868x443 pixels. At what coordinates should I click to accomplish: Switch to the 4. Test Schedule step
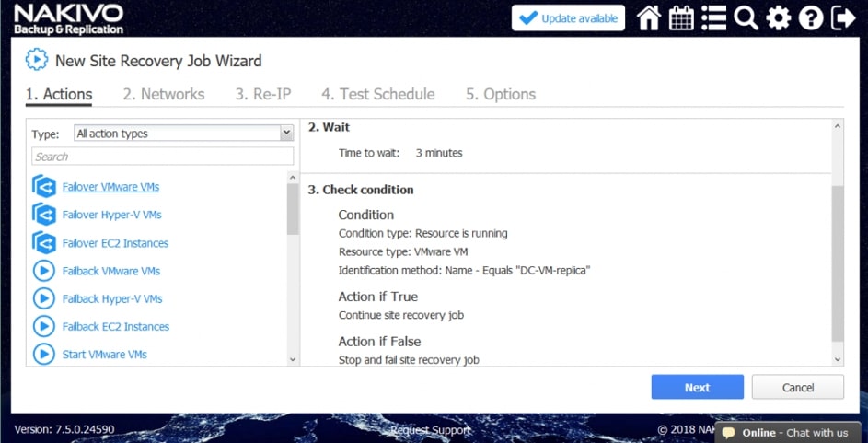pos(377,94)
